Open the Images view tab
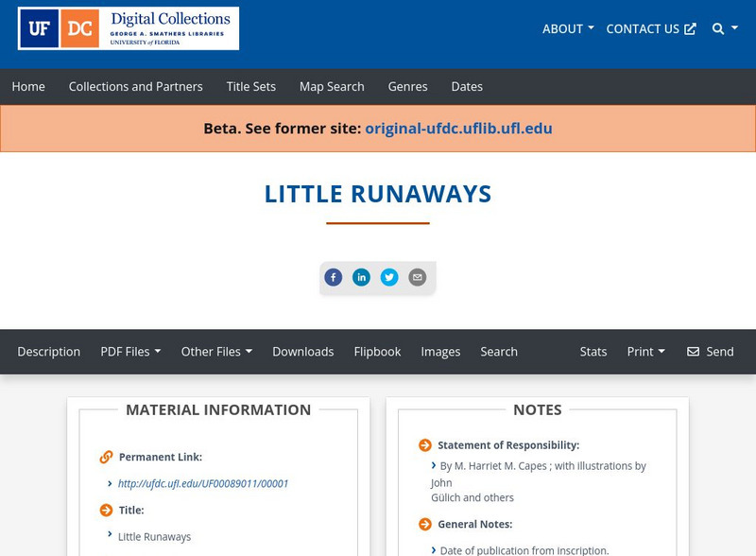Image resolution: width=756 pixels, height=556 pixels. pos(441,352)
